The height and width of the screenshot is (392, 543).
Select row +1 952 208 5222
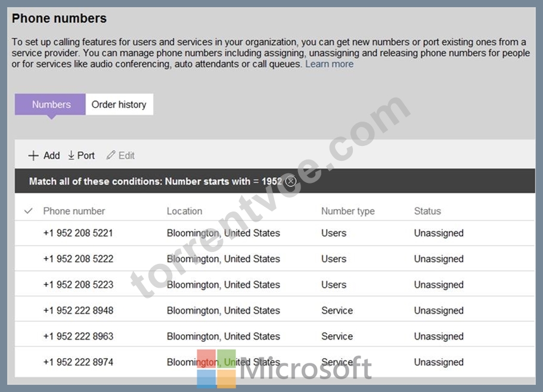click(x=275, y=259)
